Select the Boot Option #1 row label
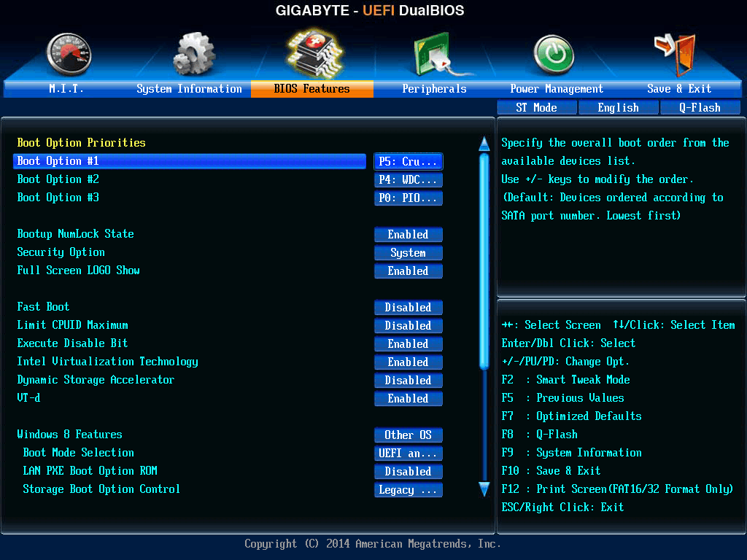This screenshot has height=560, width=747. tap(58, 161)
